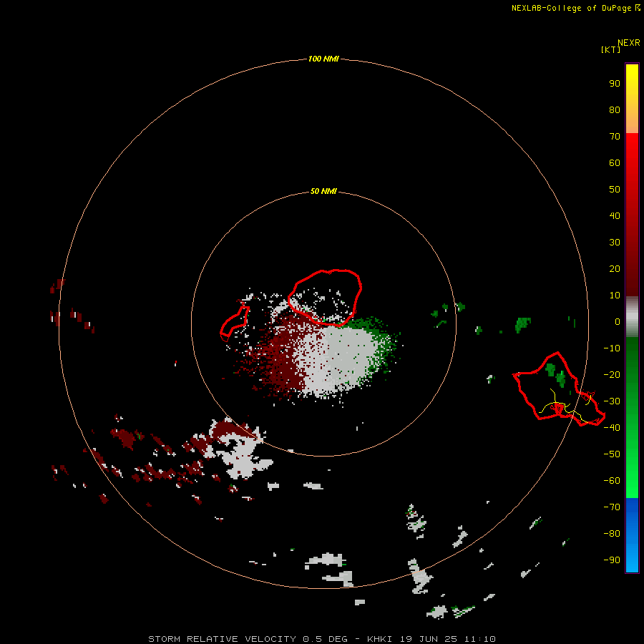Click the NEXR label above the color bar
Image resolution: width=644 pixels, height=644 pixels.
point(629,43)
